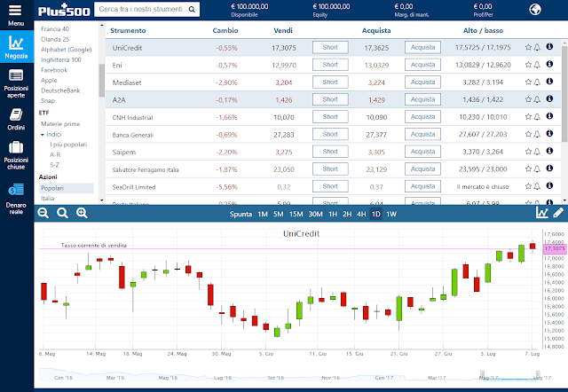Image resolution: width=568 pixels, height=392 pixels.
Task: Sort by Cambio column header
Action: click(225, 30)
